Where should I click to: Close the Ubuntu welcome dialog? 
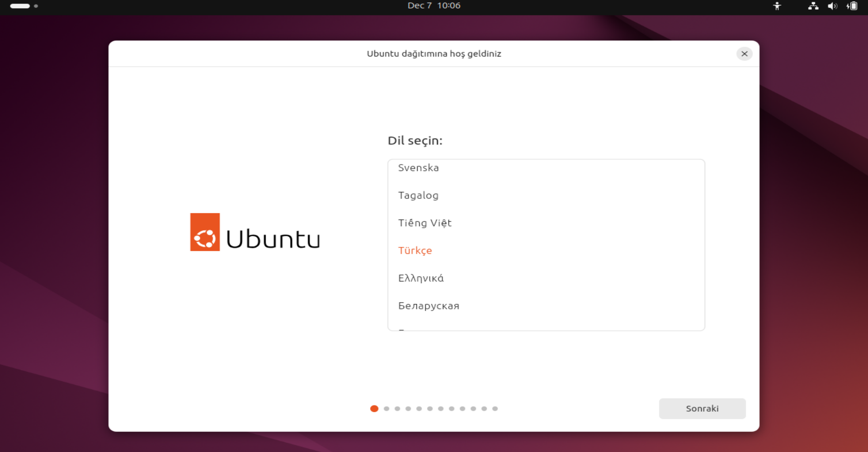coord(744,54)
